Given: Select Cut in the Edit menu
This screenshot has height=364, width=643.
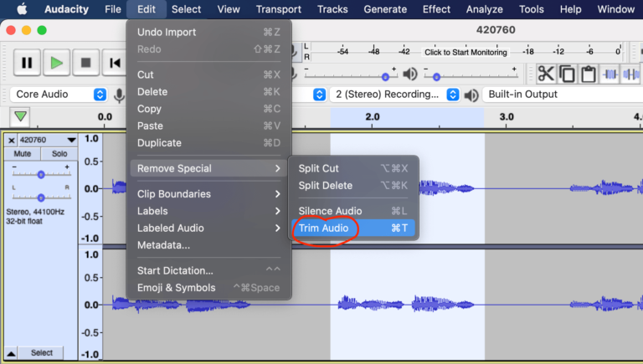Looking at the screenshot, I should click(208, 74).
